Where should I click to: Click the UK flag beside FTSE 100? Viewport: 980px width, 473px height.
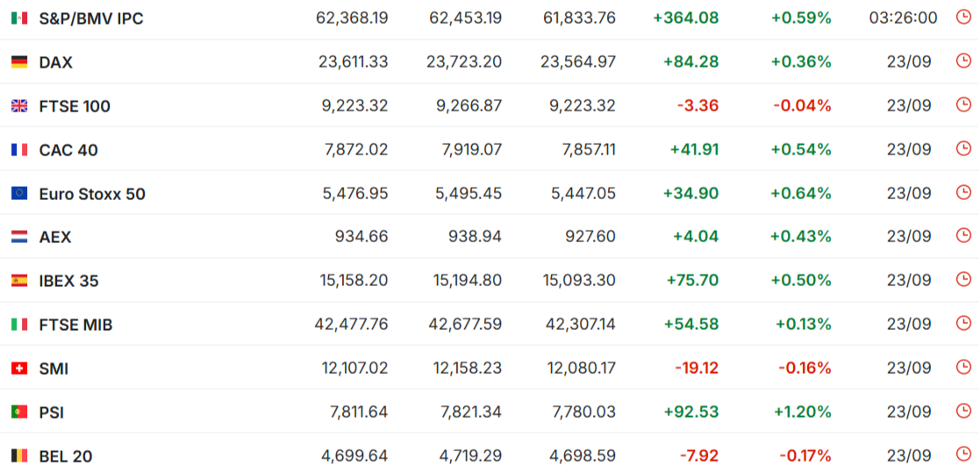19,106
